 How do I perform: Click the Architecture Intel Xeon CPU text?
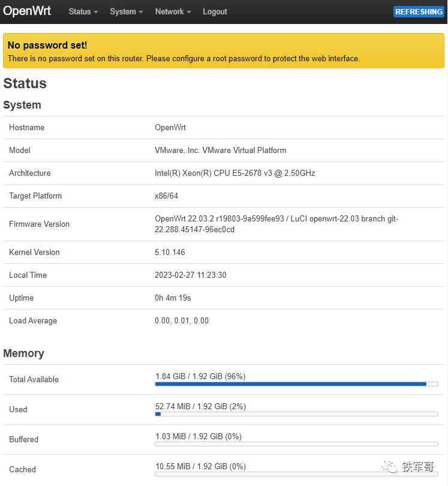pyautogui.click(x=234, y=173)
